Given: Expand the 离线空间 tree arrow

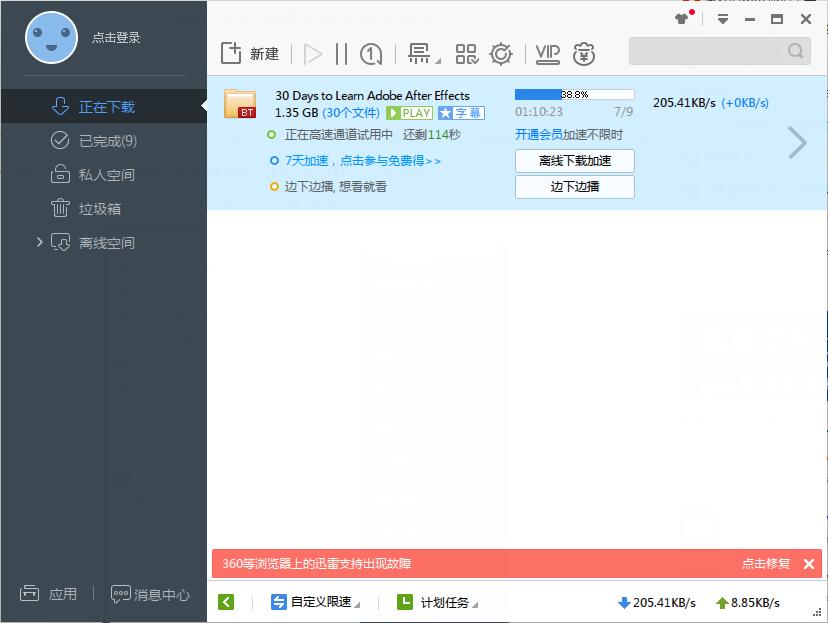Looking at the screenshot, I should 40,242.
